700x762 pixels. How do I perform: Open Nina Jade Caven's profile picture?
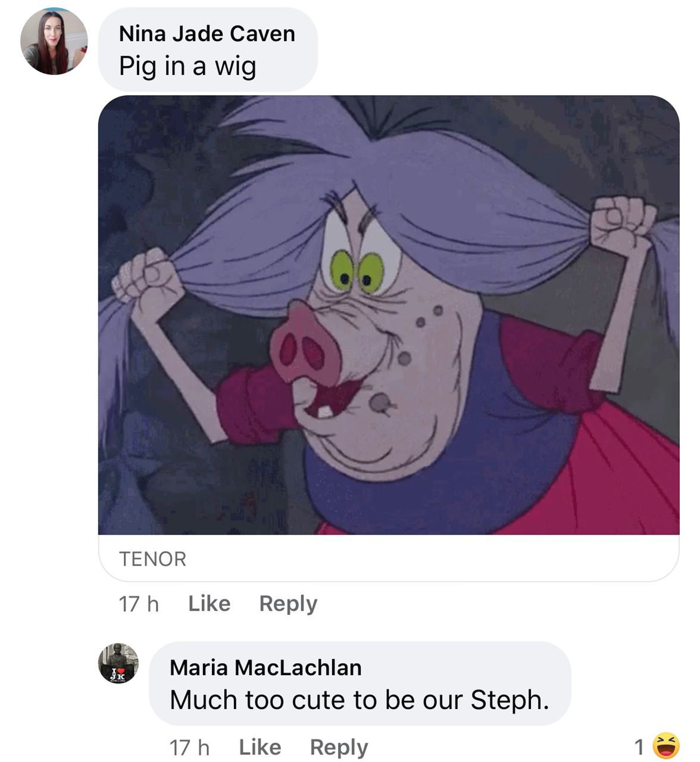pyautogui.click(x=54, y=41)
